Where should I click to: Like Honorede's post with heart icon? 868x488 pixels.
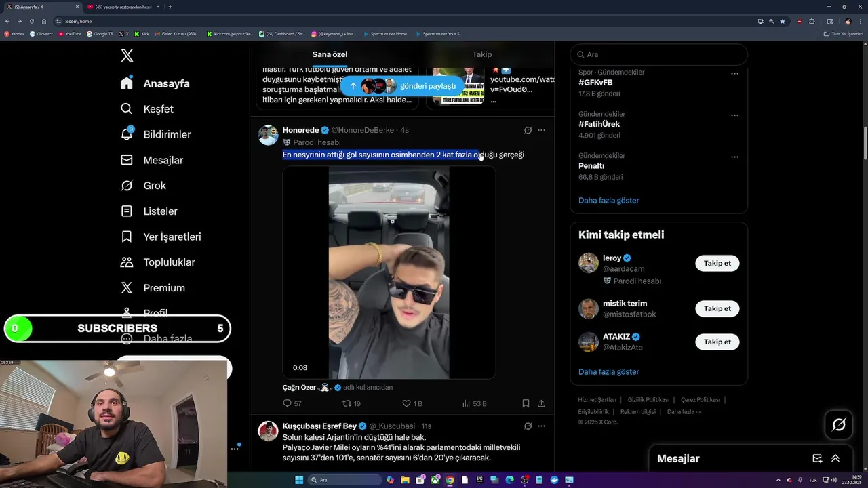[x=407, y=403]
